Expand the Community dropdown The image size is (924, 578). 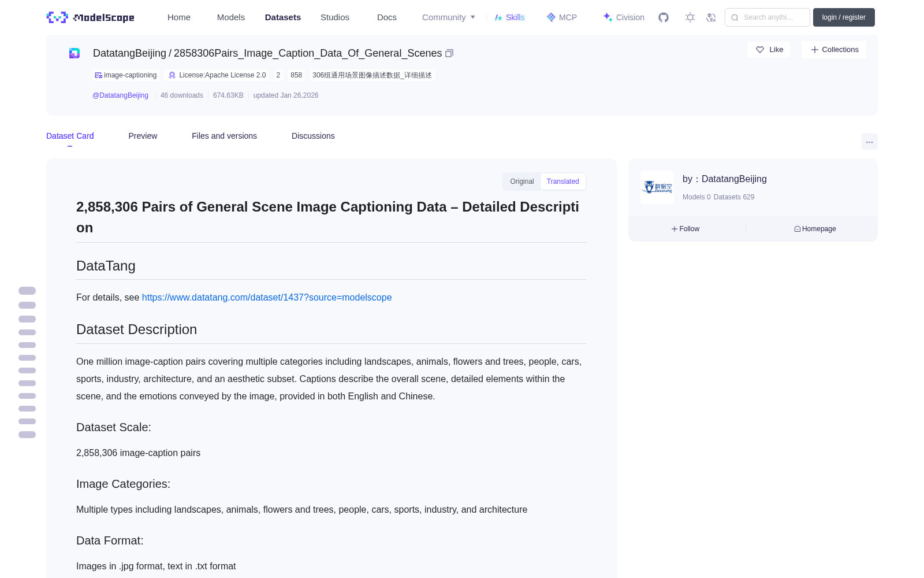[449, 17]
